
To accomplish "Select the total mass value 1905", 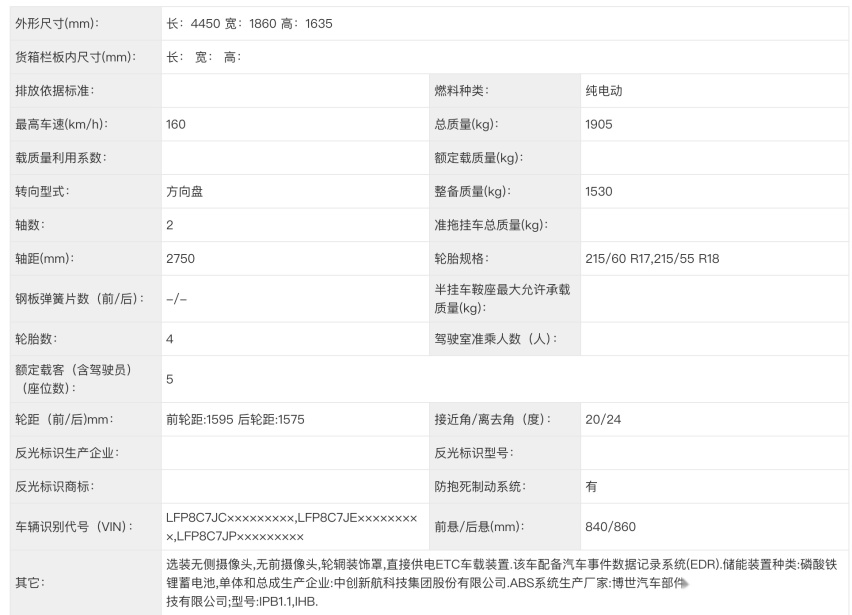I will 599,124.
